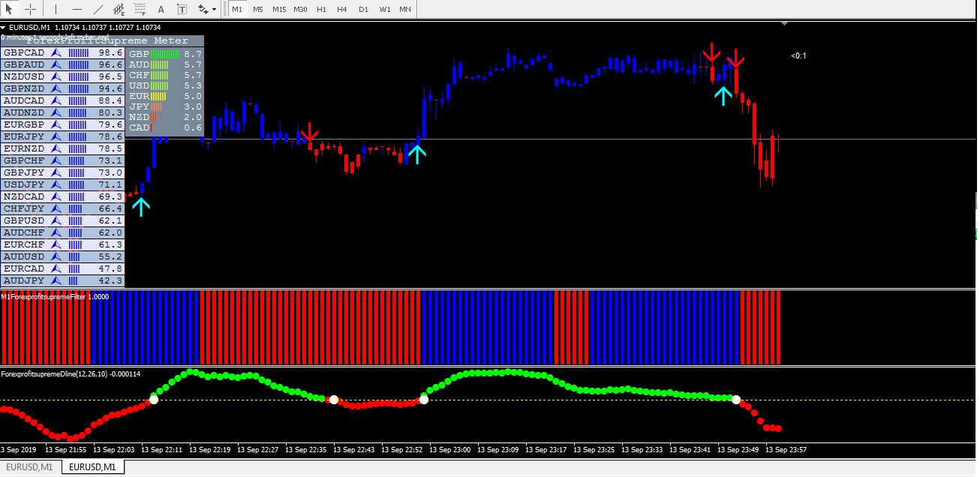Select the equidistant channel tool
980x477 pixels.
click(118, 9)
